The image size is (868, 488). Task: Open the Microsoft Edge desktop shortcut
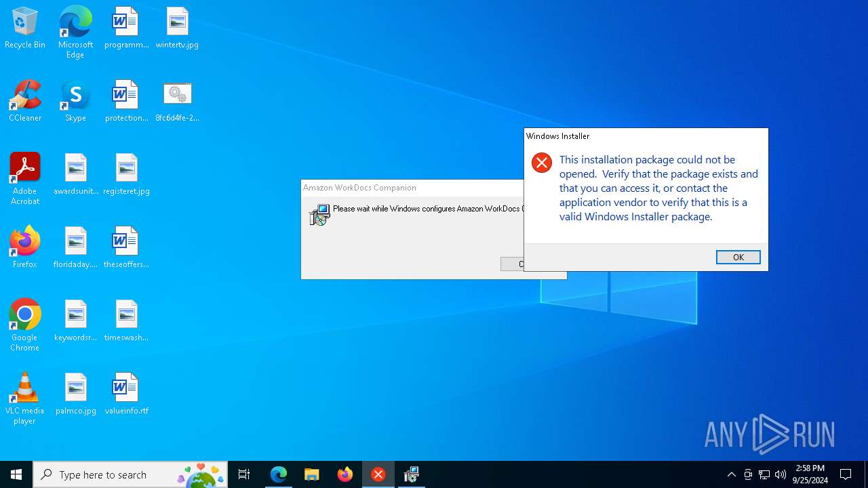(75, 33)
